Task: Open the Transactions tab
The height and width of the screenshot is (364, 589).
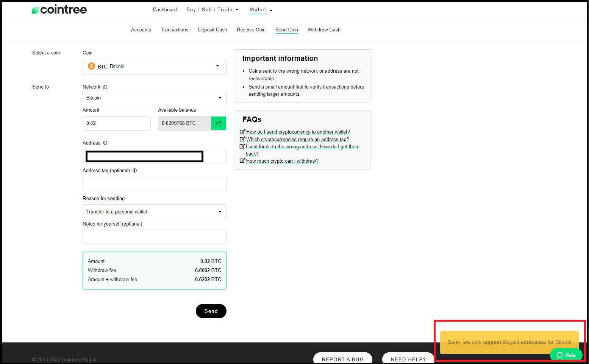Action: 175,30
